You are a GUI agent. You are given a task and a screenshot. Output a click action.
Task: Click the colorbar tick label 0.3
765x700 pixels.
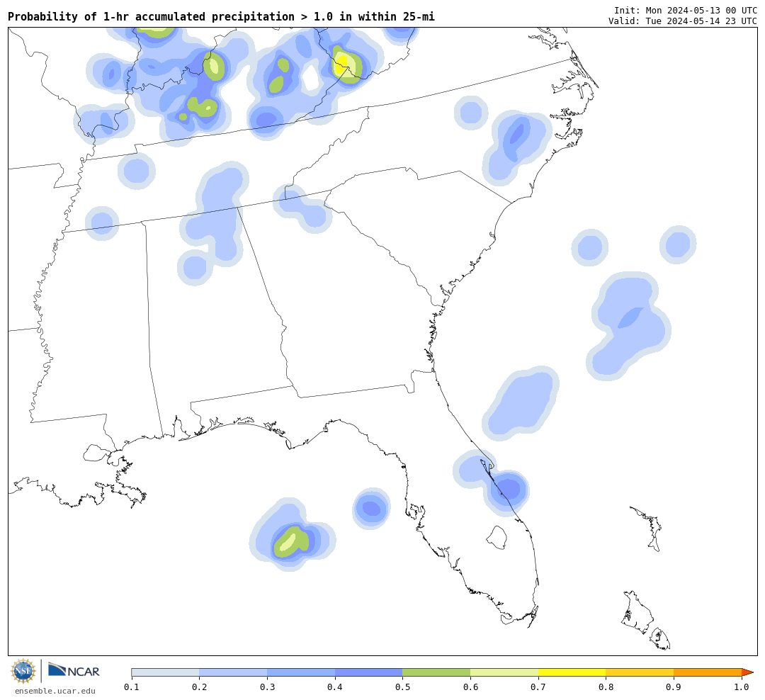[267, 687]
